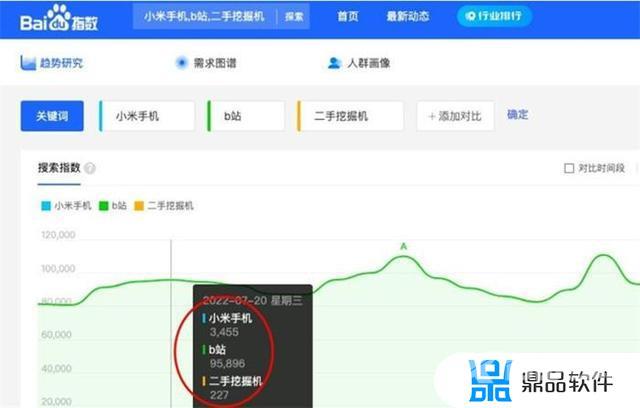Go to 首页 in the top navigation
Screen dimensions: 640x408
(x=348, y=16)
